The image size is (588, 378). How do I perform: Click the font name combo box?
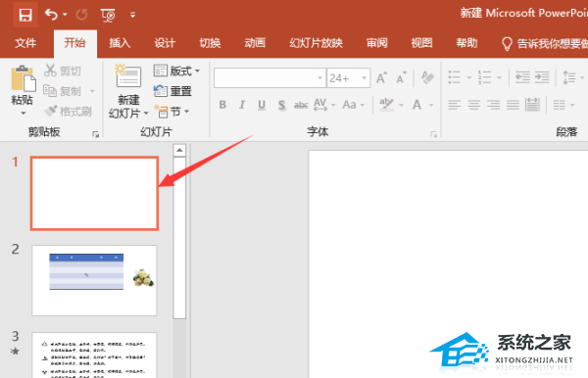click(x=269, y=78)
